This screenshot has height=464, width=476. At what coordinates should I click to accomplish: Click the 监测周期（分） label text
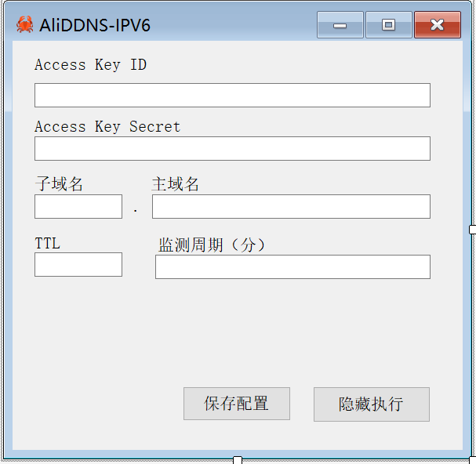pos(212,245)
